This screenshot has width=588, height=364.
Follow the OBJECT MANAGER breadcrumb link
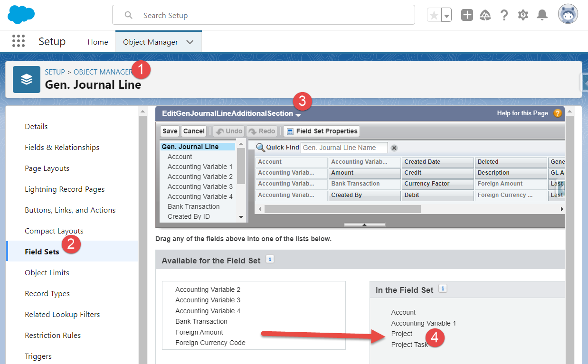coord(103,72)
